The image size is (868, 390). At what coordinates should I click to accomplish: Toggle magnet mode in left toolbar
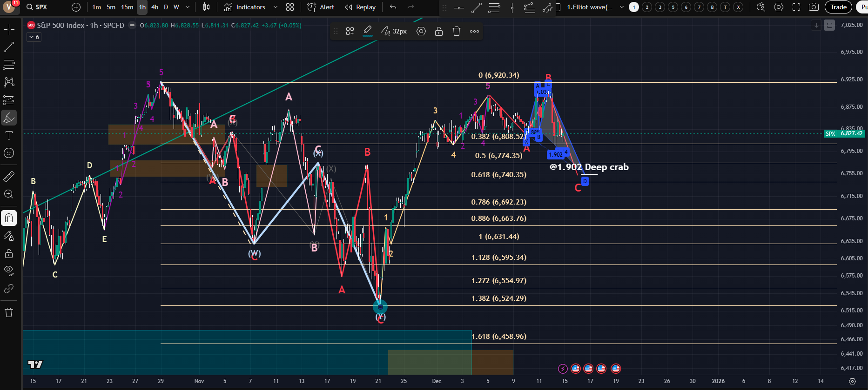[9, 218]
